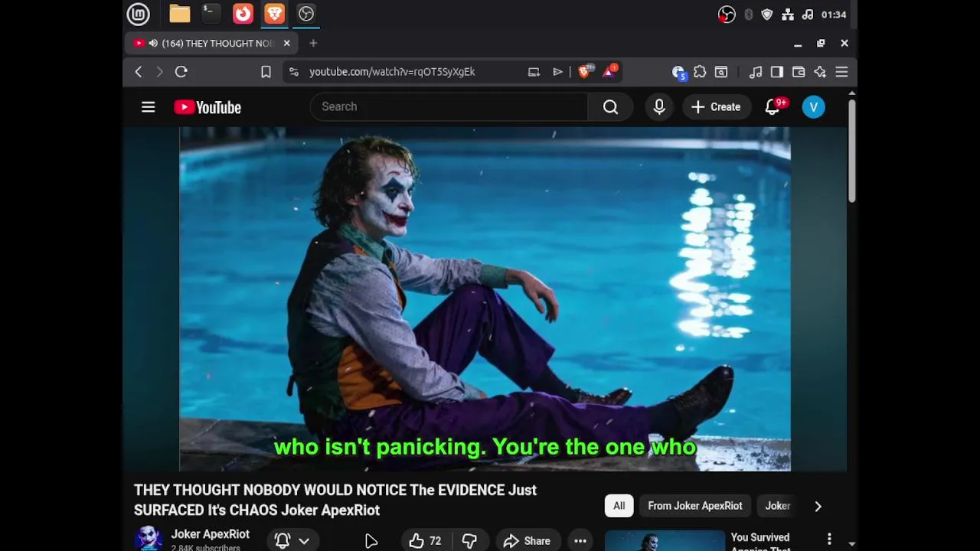The image size is (980, 551).
Task: Open the Joker ApexRiot channel name link
Action: point(211,534)
